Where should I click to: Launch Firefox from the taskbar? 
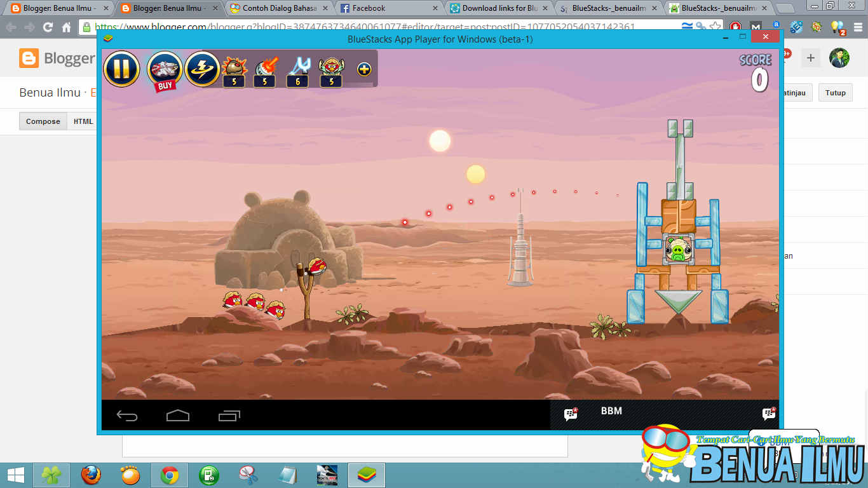point(91,475)
